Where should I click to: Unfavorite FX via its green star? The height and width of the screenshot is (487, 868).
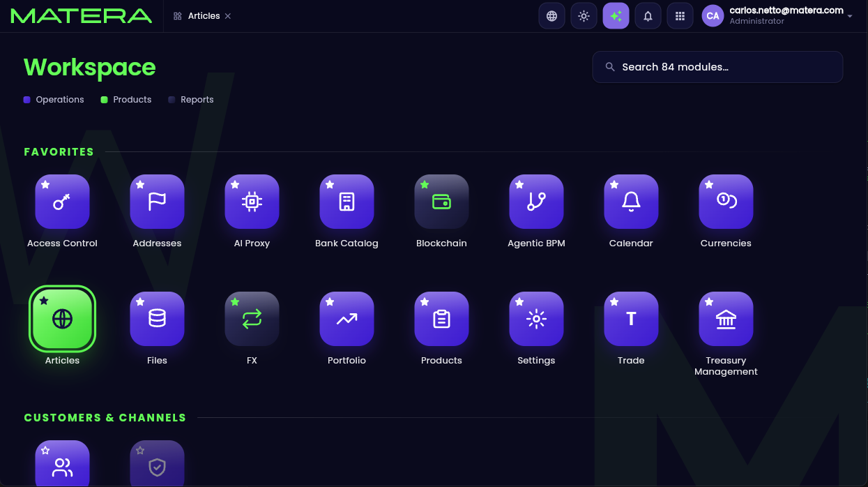point(235,302)
